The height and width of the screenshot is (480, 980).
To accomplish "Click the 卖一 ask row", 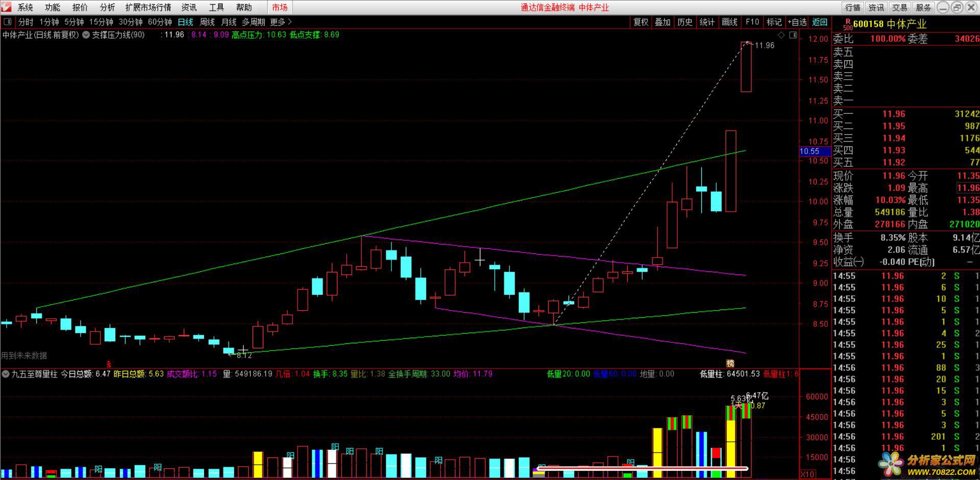I will pyautogui.click(x=906, y=100).
